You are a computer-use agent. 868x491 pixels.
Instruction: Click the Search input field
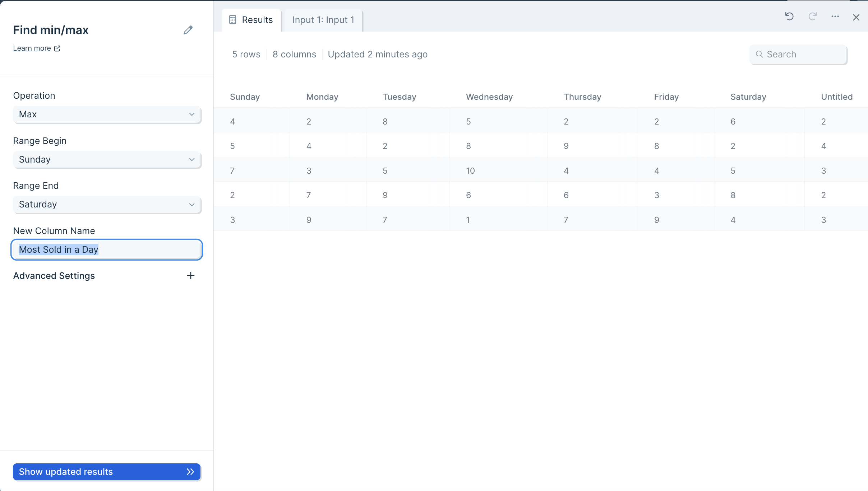pos(798,55)
